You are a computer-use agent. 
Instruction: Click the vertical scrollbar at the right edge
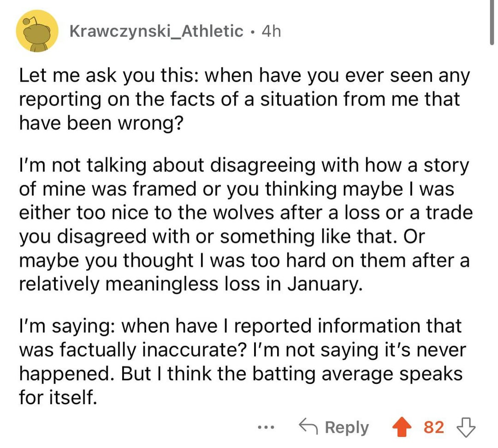492,23
